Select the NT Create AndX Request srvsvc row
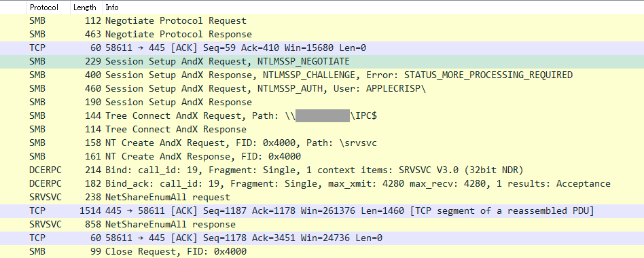This screenshot has height=258, width=644. pyautogui.click(x=322, y=143)
